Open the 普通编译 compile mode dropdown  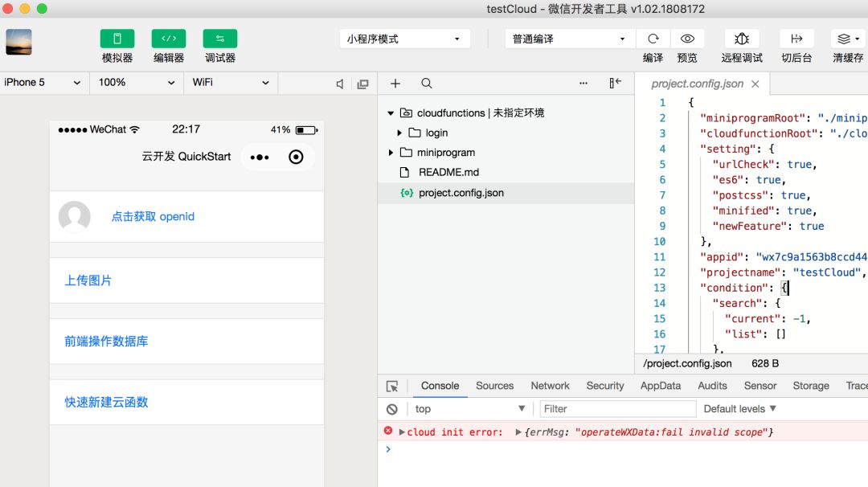point(570,39)
